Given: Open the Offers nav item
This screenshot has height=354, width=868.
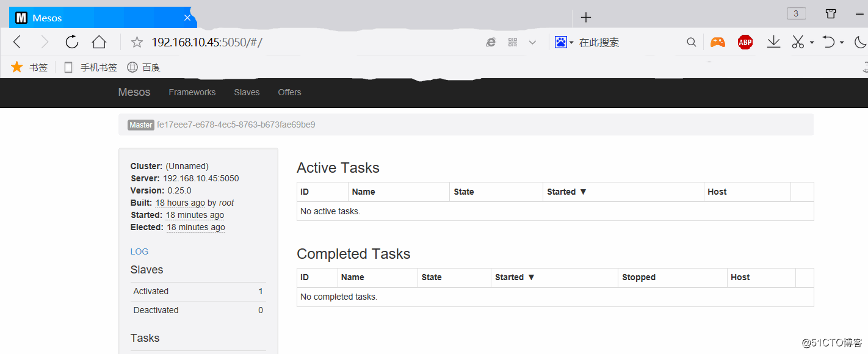Looking at the screenshot, I should pos(289,92).
